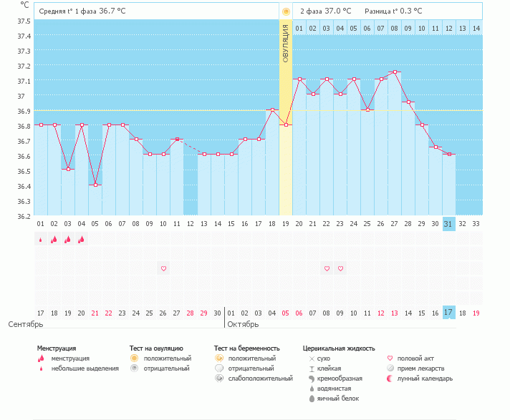Click the heart icon on September 26
Image resolution: width=510 pixels, height=420 pixels.
[163, 268]
